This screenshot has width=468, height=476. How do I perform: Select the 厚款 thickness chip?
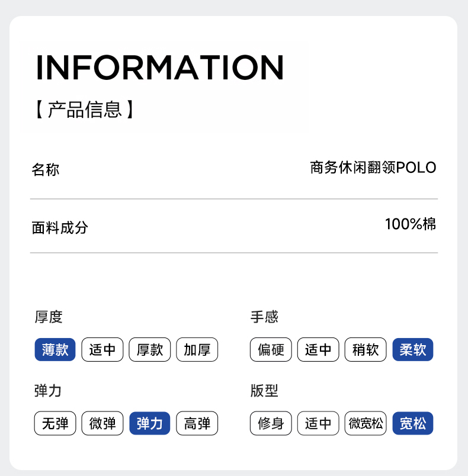coord(150,350)
